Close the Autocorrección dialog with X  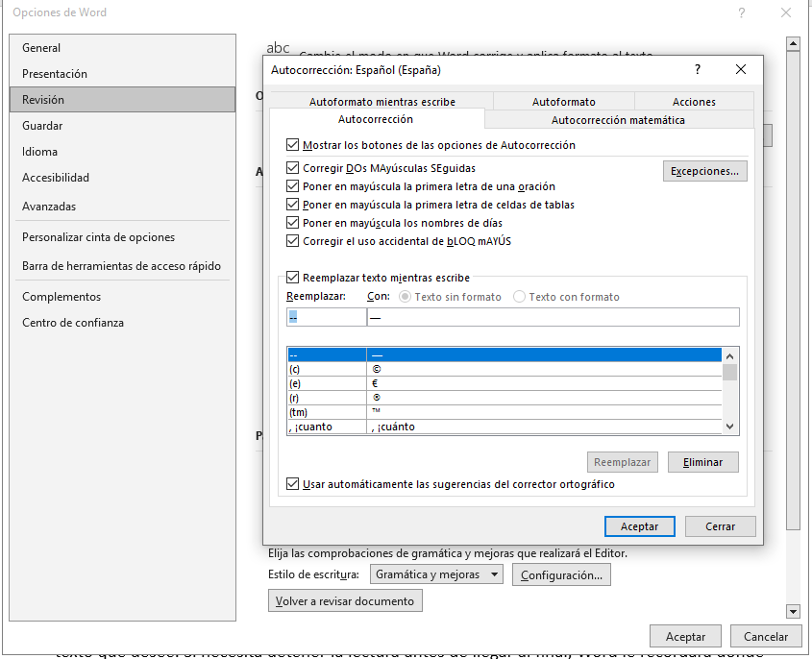(741, 69)
